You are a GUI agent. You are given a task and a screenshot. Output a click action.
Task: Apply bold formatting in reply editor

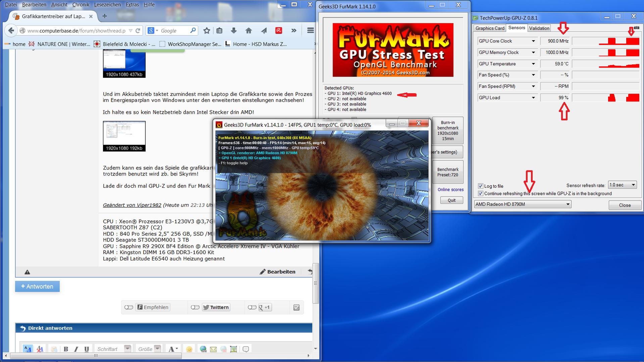66,349
